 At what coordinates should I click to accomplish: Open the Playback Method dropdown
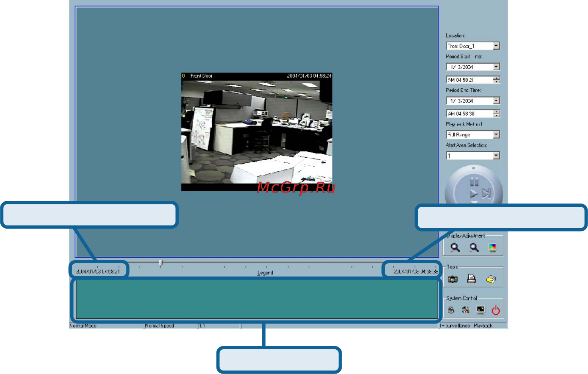click(x=496, y=135)
